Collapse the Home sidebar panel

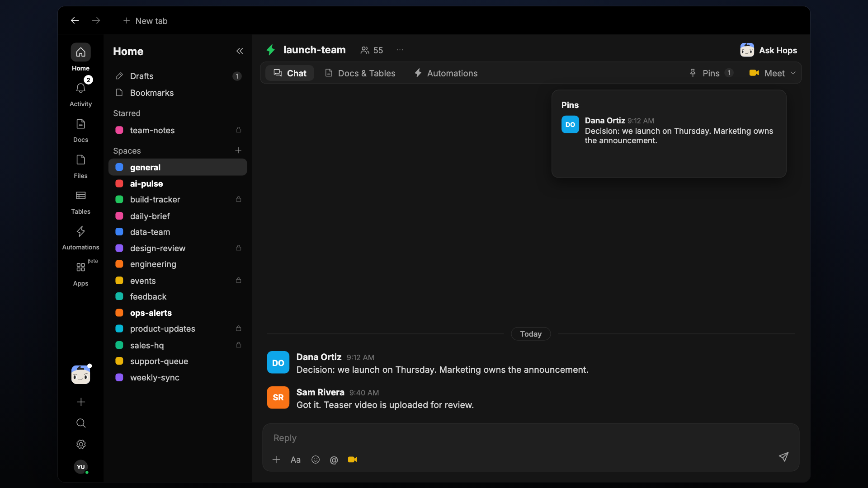pos(240,51)
